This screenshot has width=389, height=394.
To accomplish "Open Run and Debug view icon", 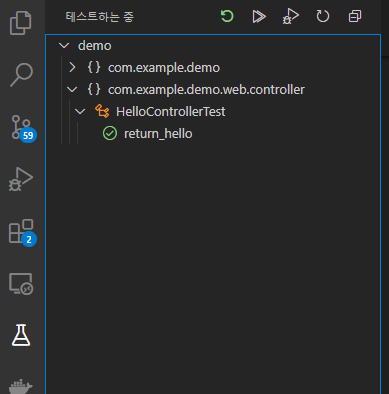I will [x=21, y=179].
